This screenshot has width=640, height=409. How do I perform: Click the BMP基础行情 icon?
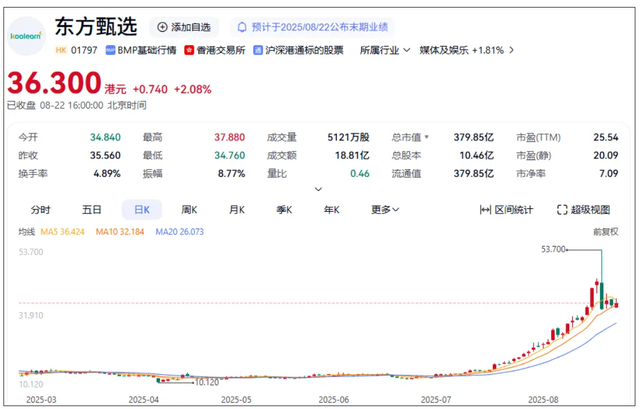tap(110, 50)
